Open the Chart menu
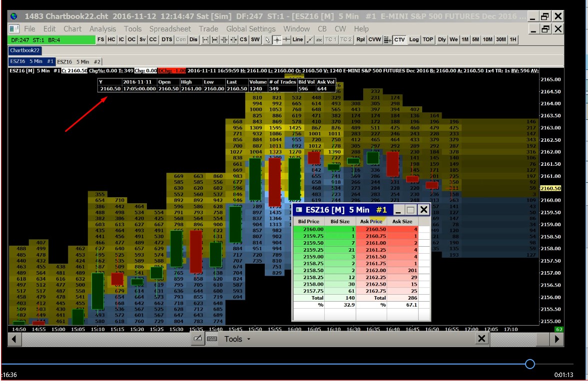The width and height of the screenshot is (588, 390). (72, 29)
